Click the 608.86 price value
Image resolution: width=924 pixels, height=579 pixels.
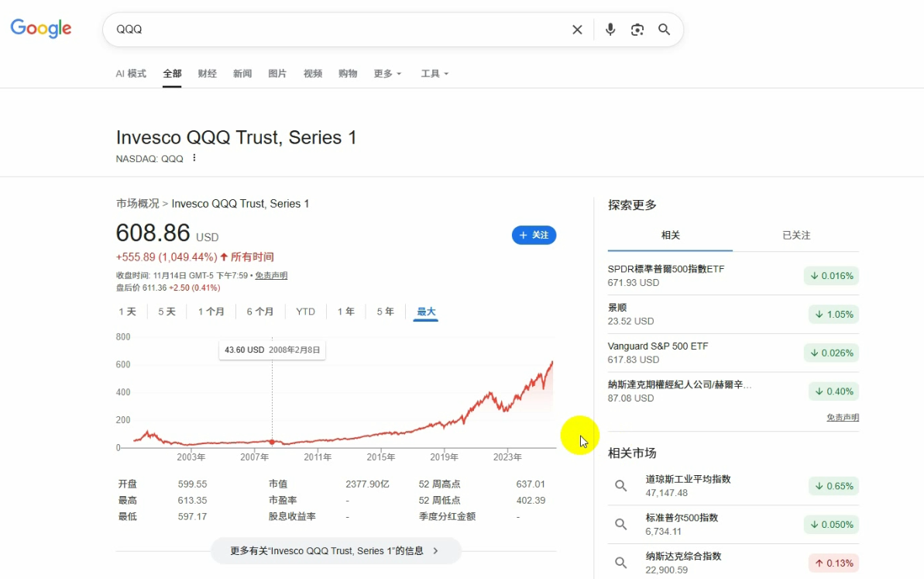[x=153, y=233]
